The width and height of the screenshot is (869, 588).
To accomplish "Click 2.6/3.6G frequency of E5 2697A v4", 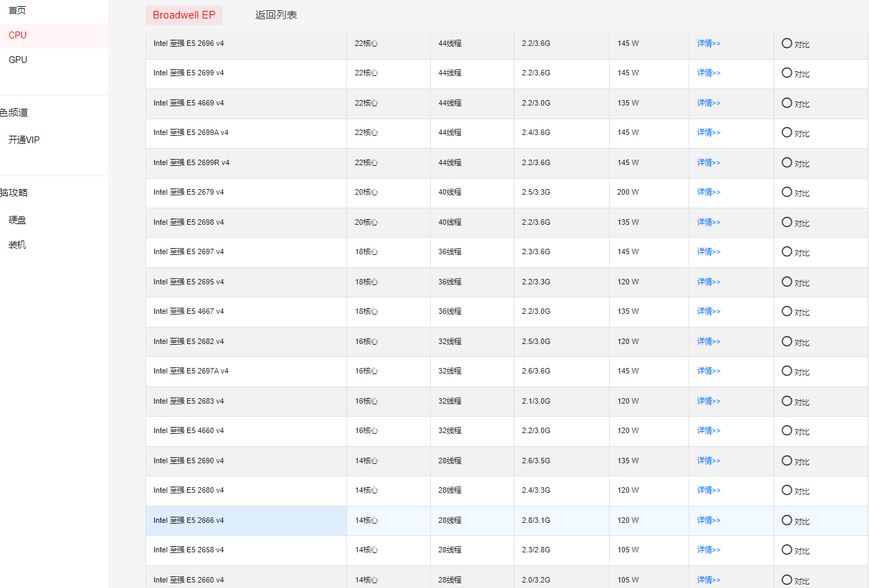I will (536, 371).
